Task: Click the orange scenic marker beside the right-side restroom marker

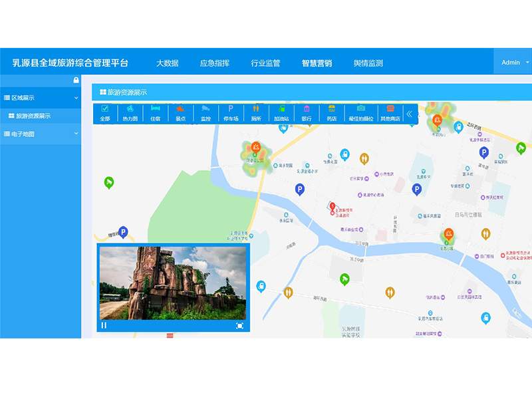Action: [449, 234]
